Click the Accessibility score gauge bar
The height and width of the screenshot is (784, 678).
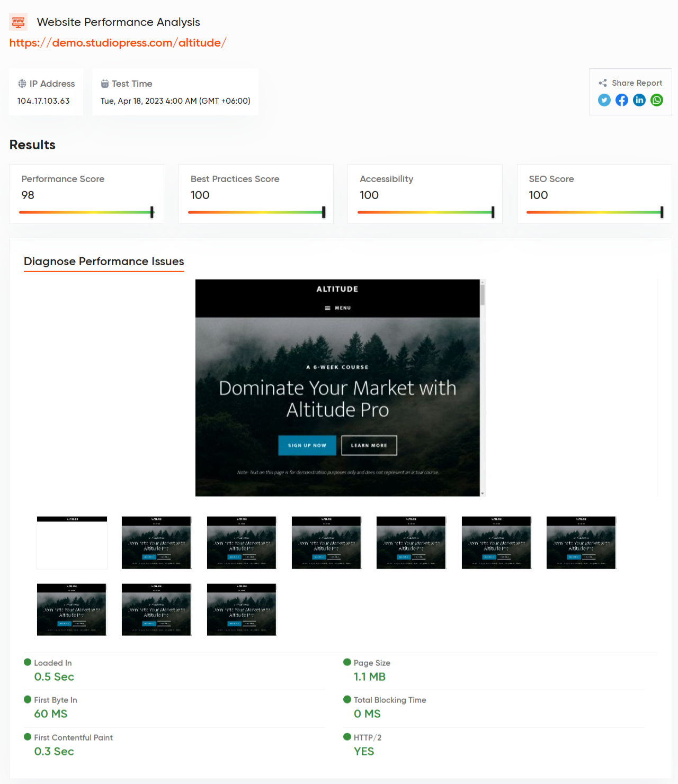point(426,212)
